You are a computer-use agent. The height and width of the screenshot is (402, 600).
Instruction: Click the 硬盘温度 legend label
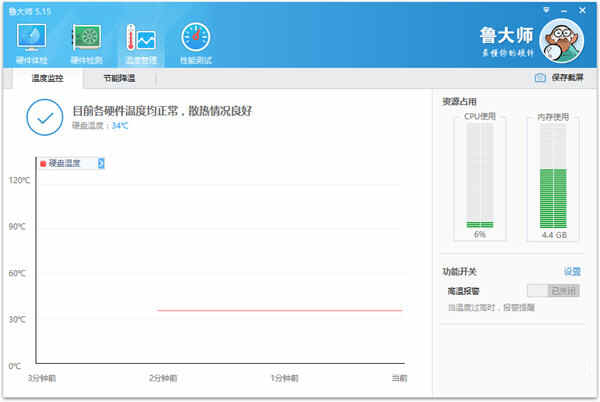pyautogui.click(x=64, y=164)
